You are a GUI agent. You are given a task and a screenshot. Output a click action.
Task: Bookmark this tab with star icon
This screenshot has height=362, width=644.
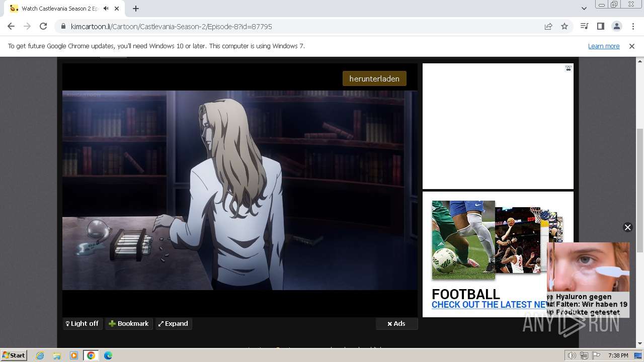565,26
